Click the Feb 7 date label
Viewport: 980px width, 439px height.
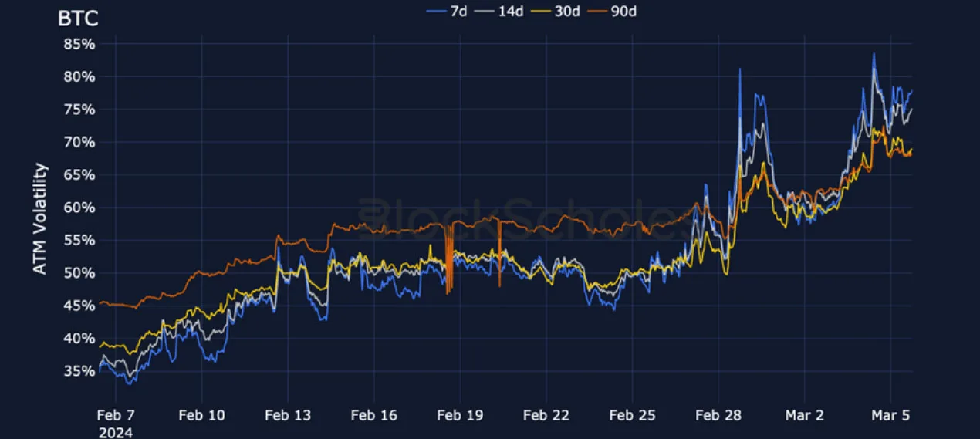[x=117, y=415]
